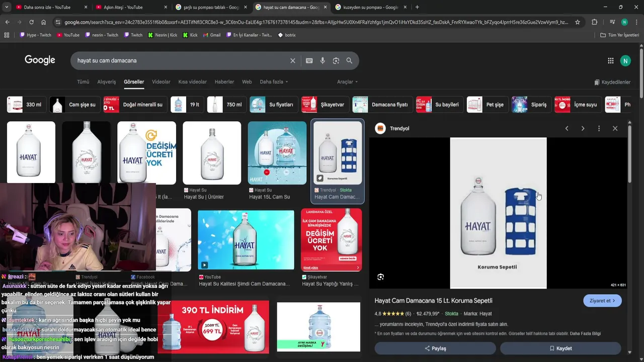Image resolution: width=644 pixels, height=362 pixels.
Task: Close the active hayat su cam damacana tab
Action: click(326, 7)
